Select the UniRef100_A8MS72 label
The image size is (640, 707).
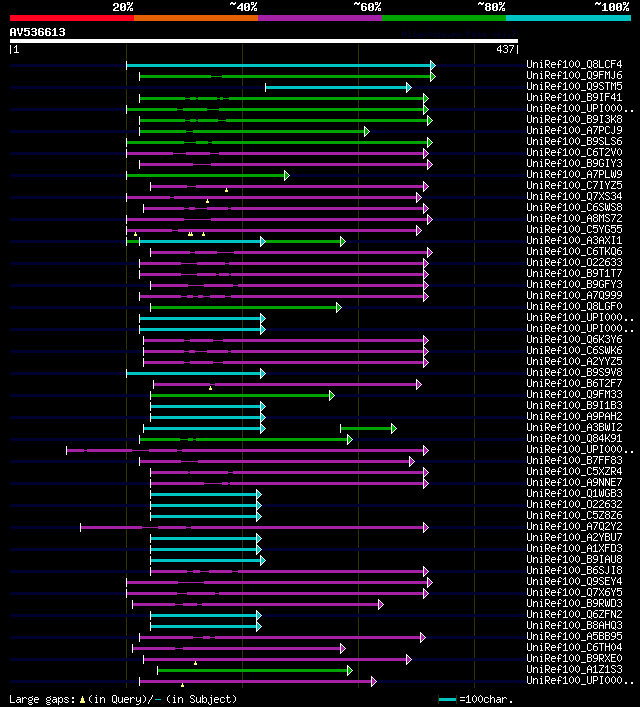point(574,218)
